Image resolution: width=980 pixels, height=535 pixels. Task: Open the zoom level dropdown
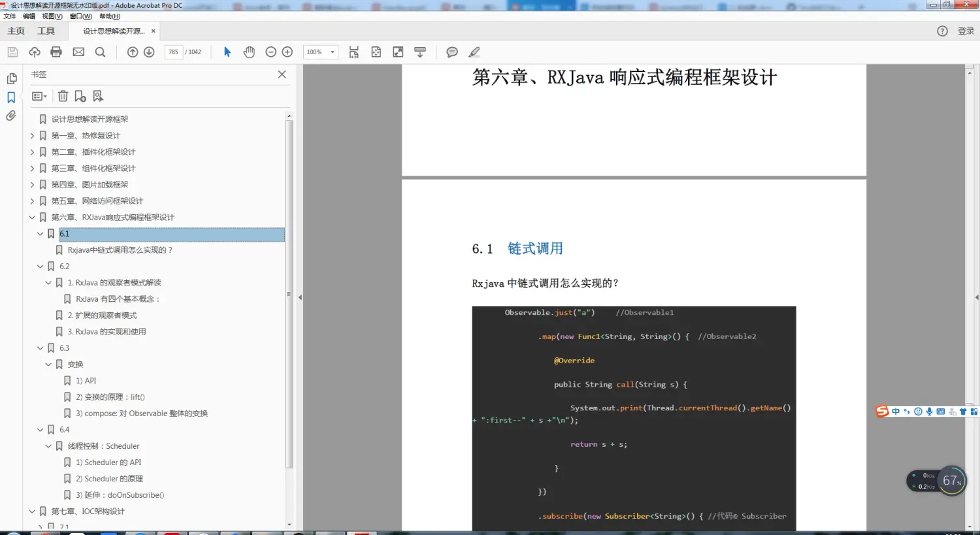333,52
